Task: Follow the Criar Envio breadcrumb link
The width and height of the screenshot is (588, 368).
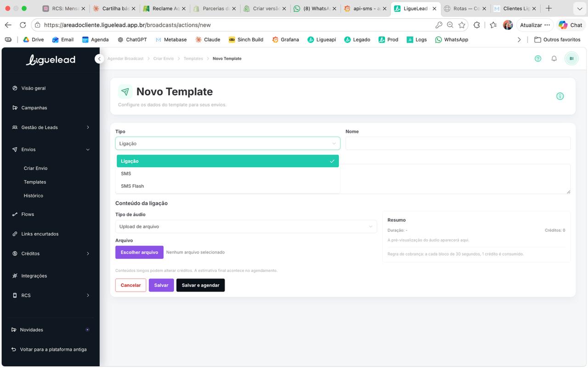Action: point(164,58)
